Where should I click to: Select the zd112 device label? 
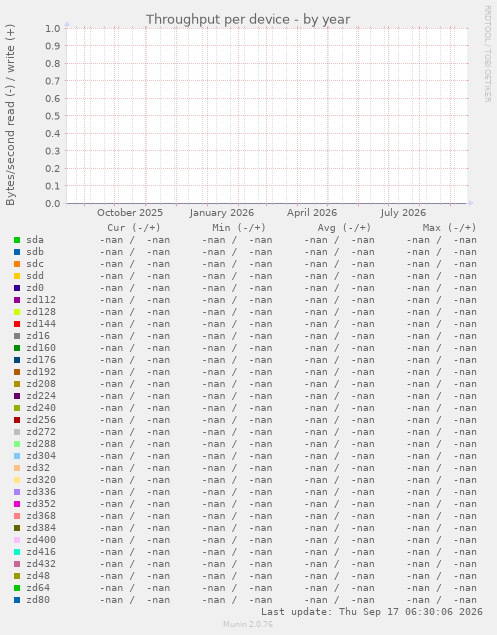coord(41,300)
